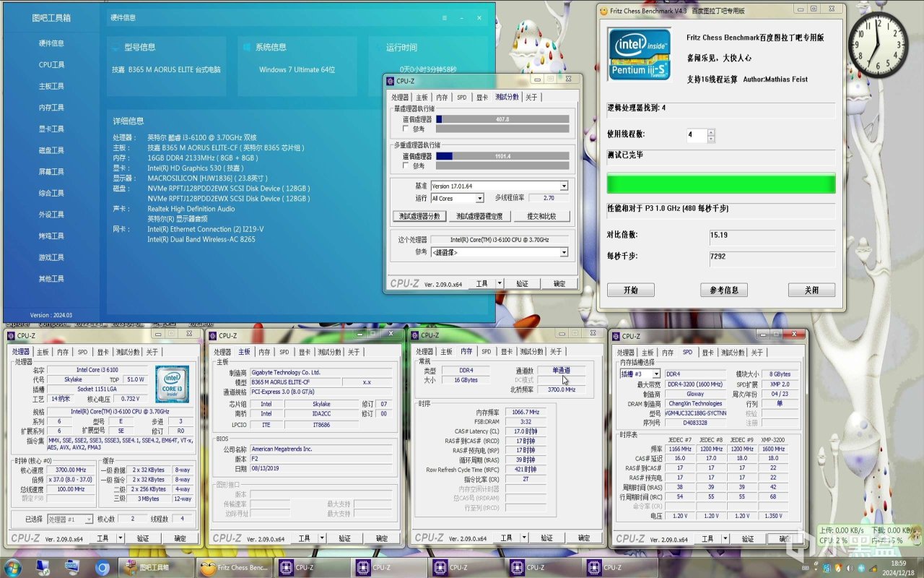Image resolution: width=924 pixels, height=578 pixels.
Task: Click 核心速度 value 3700.00 MHz
Action: [71, 470]
